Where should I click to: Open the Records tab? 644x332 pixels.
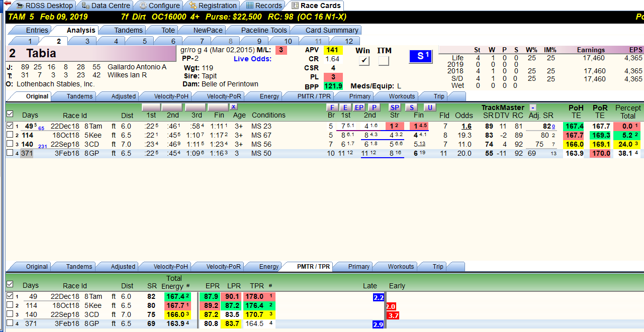pos(262,6)
